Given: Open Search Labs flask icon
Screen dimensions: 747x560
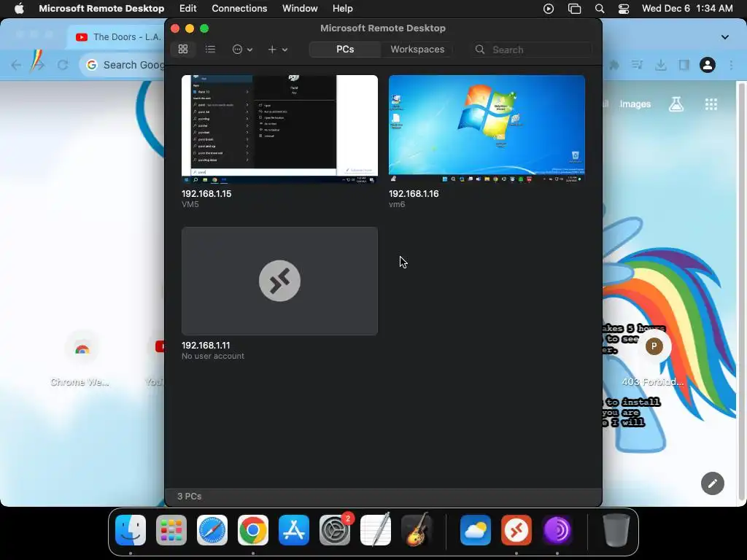Looking at the screenshot, I should [676, 104].
